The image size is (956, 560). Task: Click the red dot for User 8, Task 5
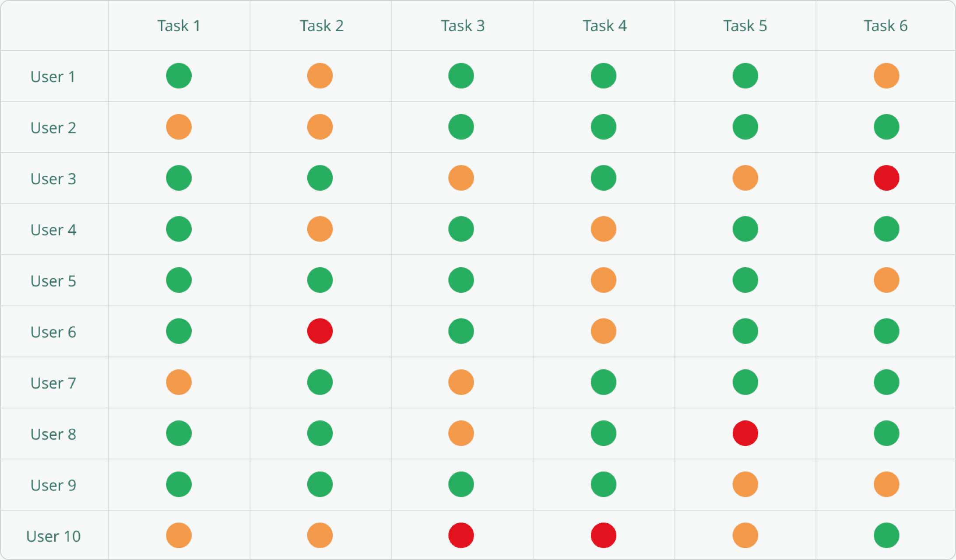[745, 433]
